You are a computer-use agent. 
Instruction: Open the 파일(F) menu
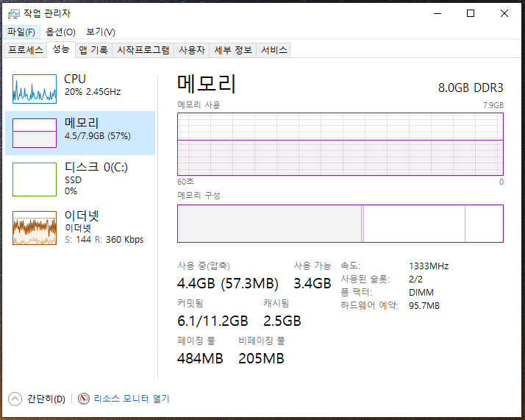tap(21, 32)
